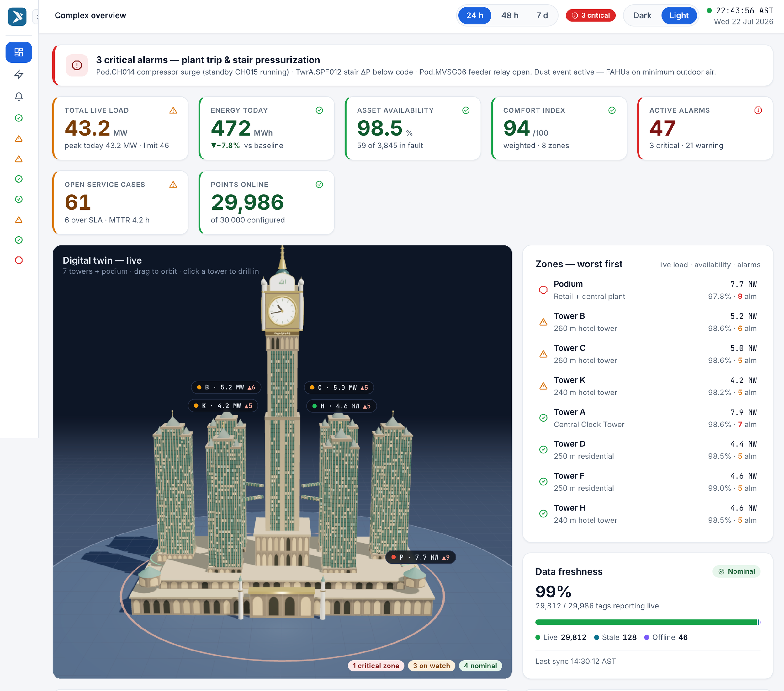The image size is (784, 691).
Task: Open the dashboard overview sidebar icon
Action: click(x=19, y=52)
